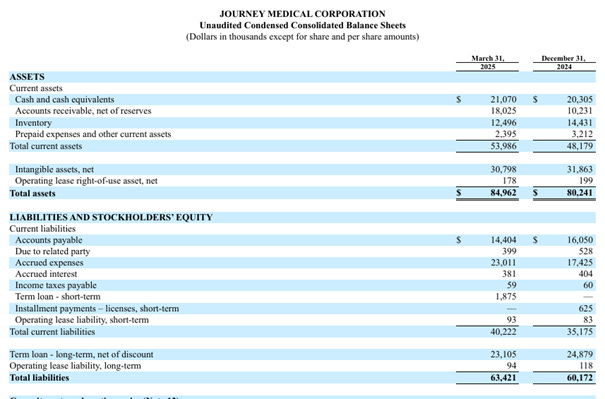Click the 'Inventory' row label
This screenshot has width=605, height=399.
pos(33,123)
